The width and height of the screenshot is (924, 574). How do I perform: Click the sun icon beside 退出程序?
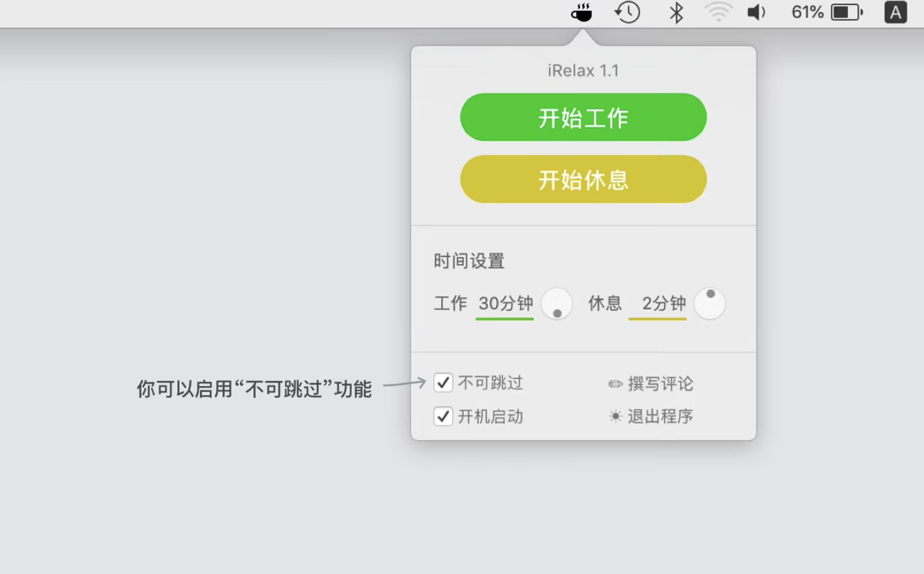coord(615,417)
